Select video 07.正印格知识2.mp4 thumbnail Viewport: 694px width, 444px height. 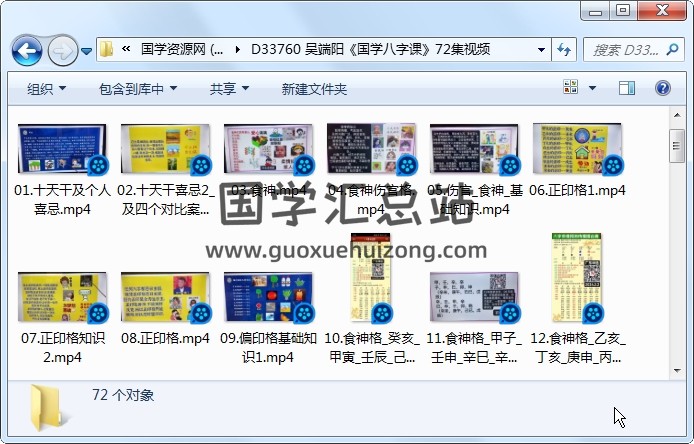pos(62,297)
